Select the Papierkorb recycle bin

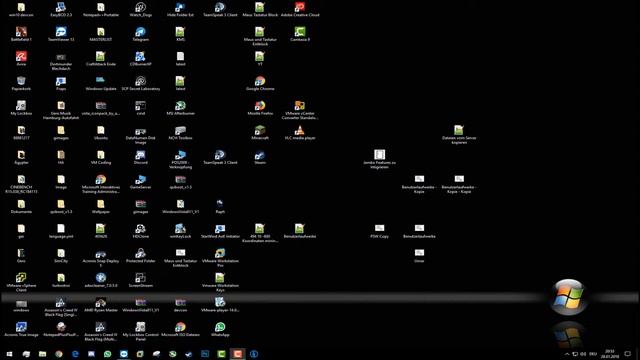click(21, 83)
